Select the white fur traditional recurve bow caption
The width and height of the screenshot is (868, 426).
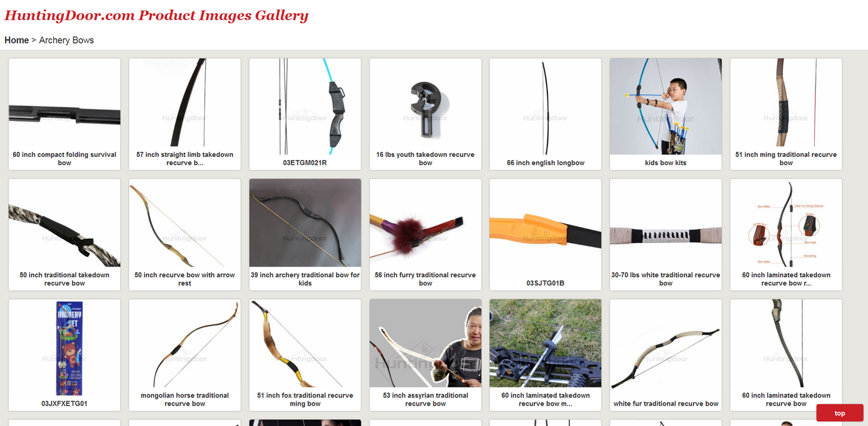666,404
